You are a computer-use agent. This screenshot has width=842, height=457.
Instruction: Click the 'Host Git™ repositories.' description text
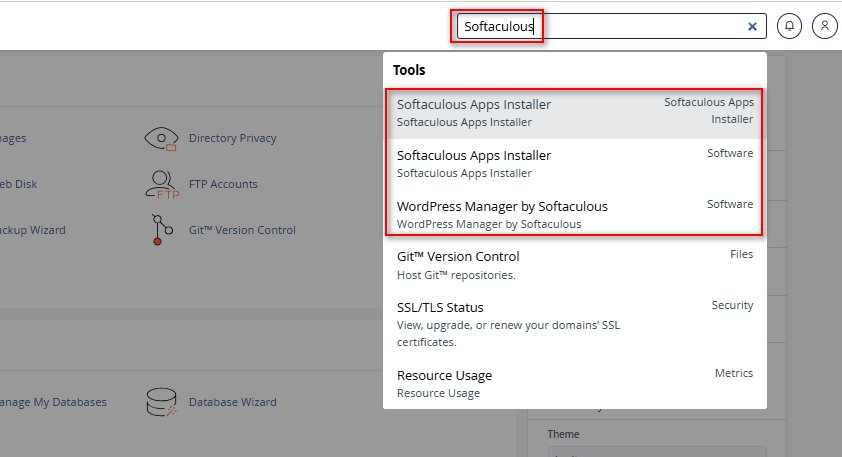tap(456, 275)
